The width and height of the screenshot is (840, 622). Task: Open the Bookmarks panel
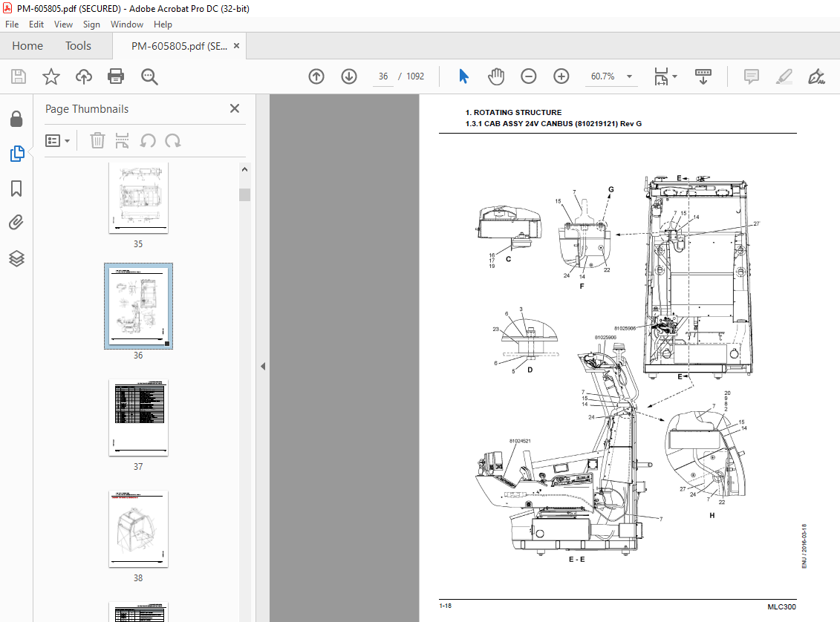coord(16,189)
